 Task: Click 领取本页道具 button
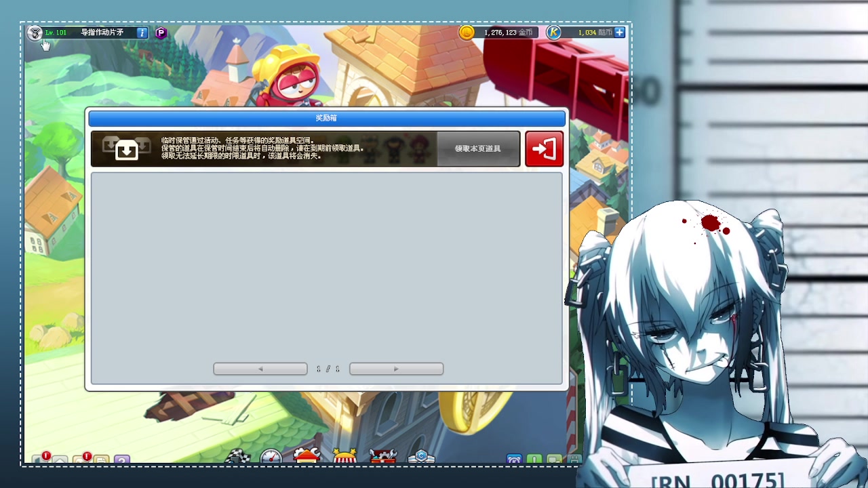coord(478,148)
